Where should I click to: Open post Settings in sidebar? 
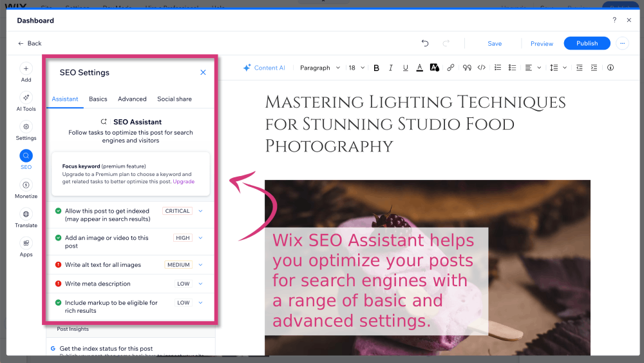pyautogui.click(x=26, y=131)
